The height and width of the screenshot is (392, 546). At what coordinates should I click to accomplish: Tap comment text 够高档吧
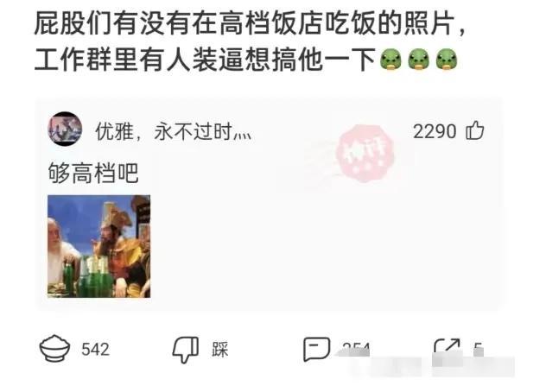click(x=93, y=173)
